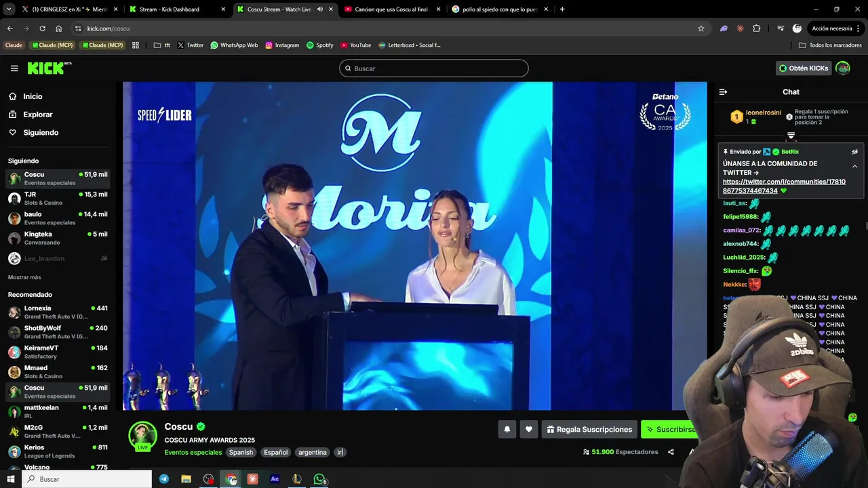Collapse the chat panel with the arrow icon
The width and height of the screenshot is (868, 488).
[723, 91]
